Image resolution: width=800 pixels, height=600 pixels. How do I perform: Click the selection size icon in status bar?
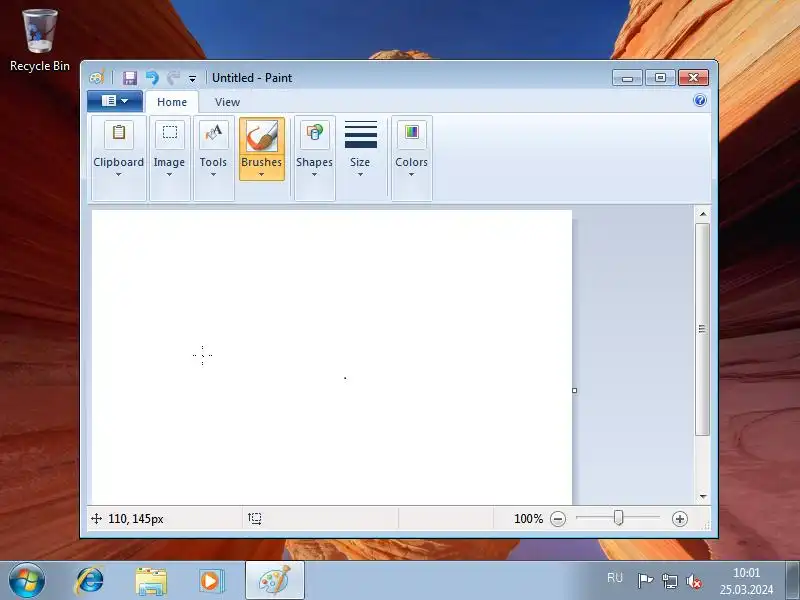(x=255, y=519)
